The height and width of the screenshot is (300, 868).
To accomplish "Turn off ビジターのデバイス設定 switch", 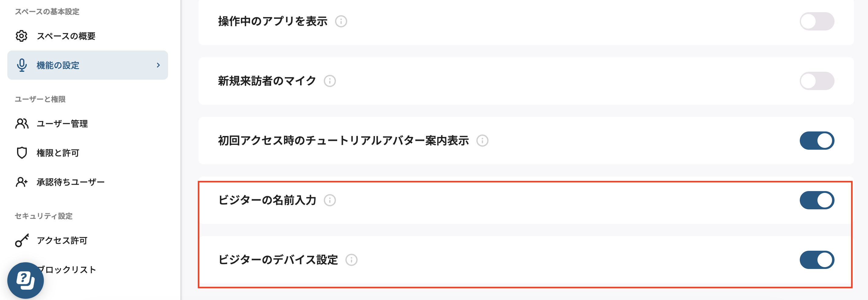I will pos(817,260).
